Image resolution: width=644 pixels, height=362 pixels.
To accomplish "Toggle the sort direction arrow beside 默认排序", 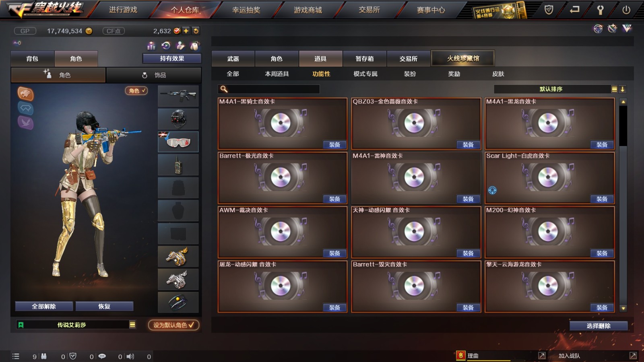I will [622, 89].
